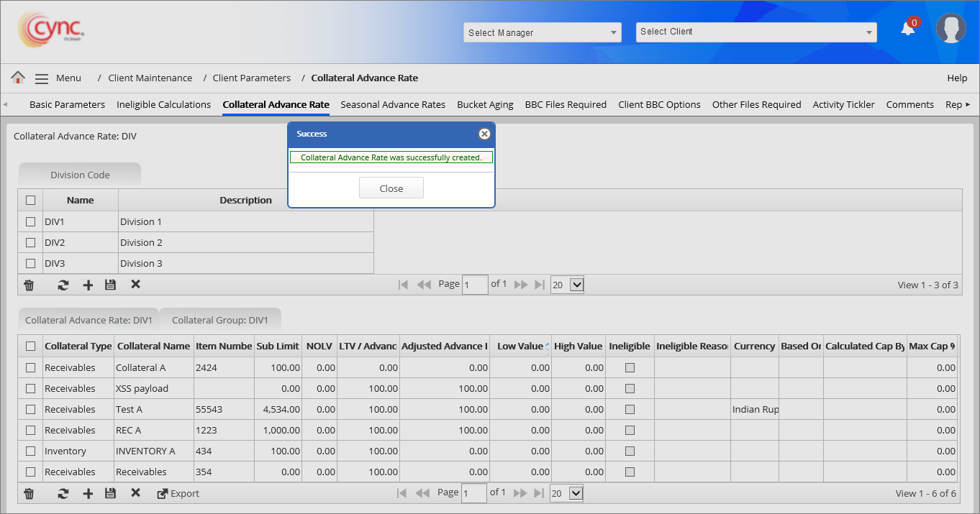This screenshot has height=514, width=980.
Task: Click the Export button
Action: [x=178, y=494]
